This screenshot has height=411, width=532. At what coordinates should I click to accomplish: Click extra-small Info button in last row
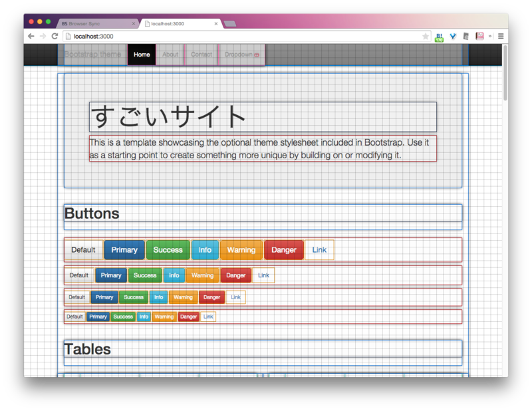144,317
